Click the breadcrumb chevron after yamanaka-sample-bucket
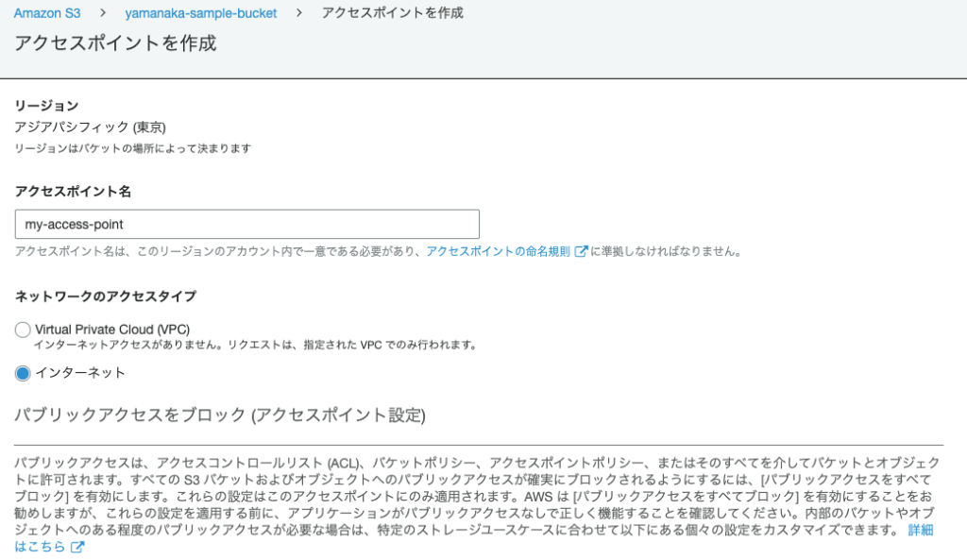 coord(298,13)
